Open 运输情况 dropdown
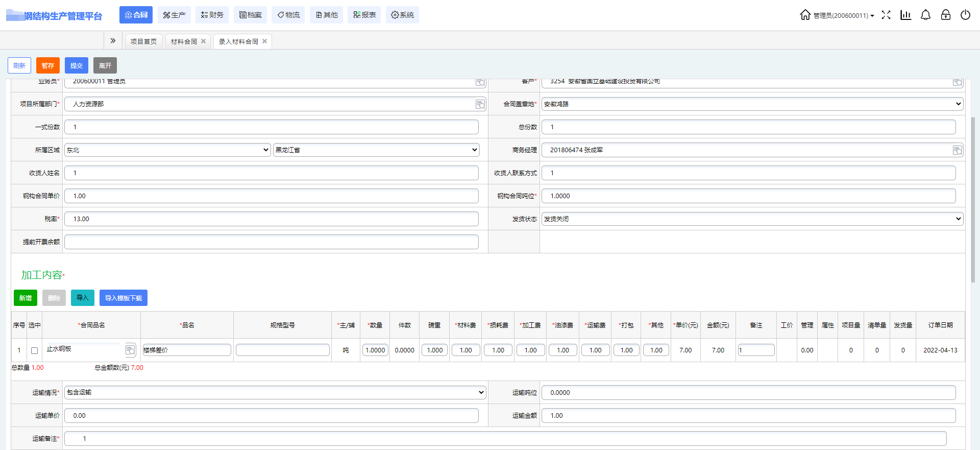This screenshot has height=450, width=980. (x=275, y=392)
